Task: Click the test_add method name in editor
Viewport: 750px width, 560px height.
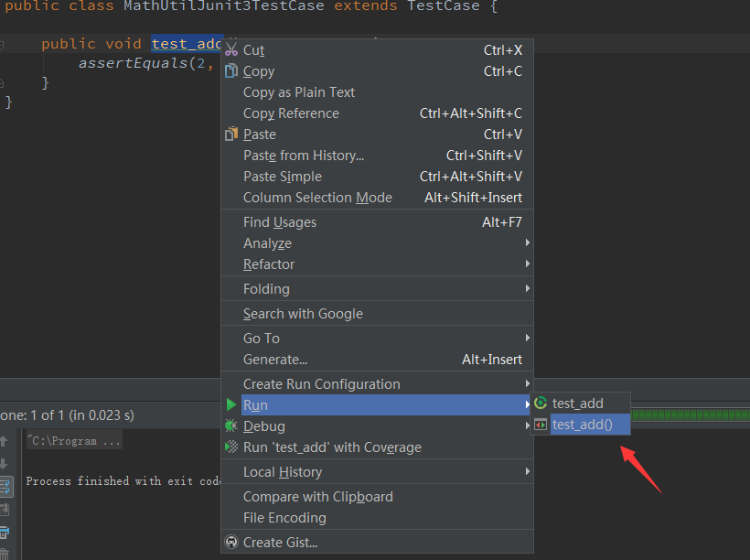Action: tap(187, 44)
